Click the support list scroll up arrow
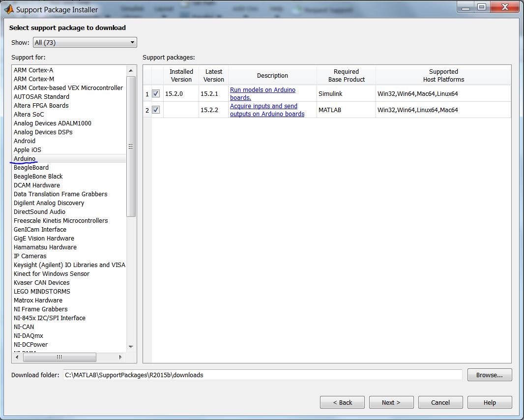Screen dimensions: 524x420 pos(131,70)
